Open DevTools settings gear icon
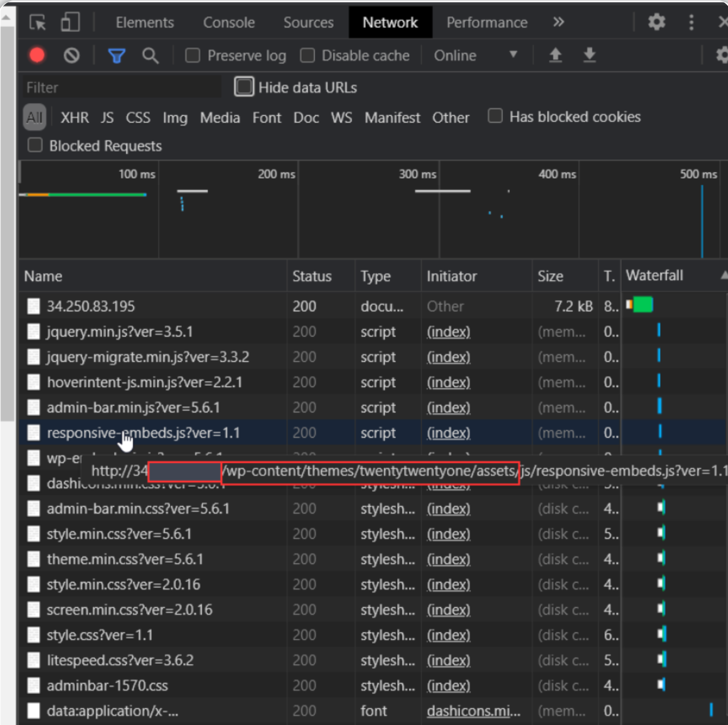 pyautogui.click(x=656, y=22)
